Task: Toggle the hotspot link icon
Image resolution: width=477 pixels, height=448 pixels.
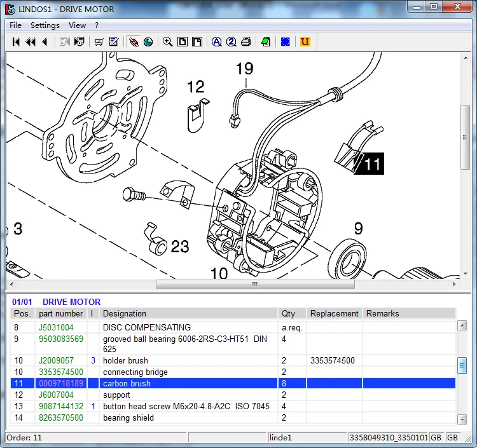Action: pyautogui.click(x=134, y=42)
